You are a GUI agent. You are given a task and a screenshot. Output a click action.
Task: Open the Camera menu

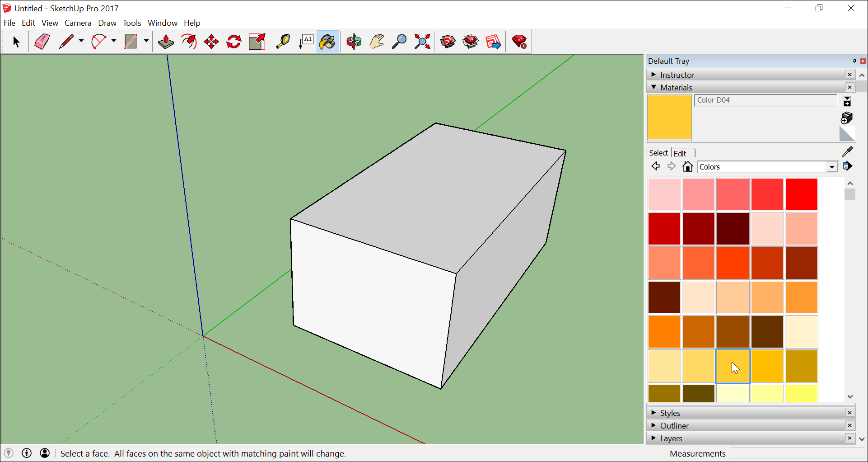pyautogui.click(x=78, y=23)
